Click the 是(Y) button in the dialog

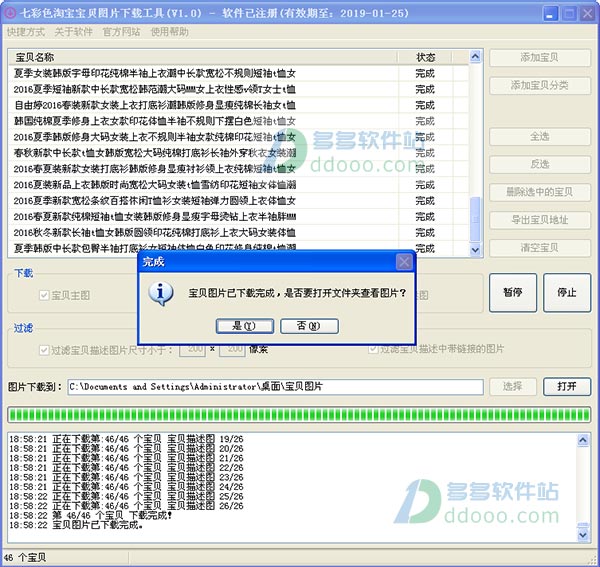tap(245, 326)
